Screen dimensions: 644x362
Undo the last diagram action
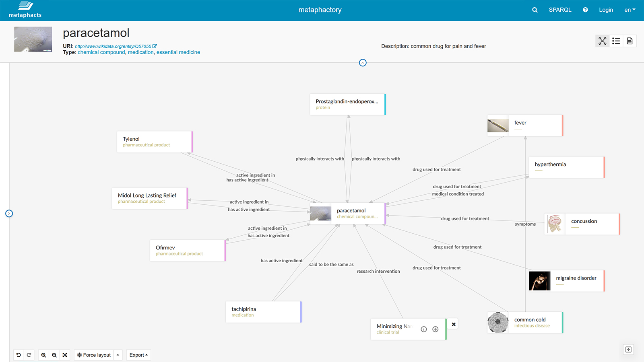(19, 355)
